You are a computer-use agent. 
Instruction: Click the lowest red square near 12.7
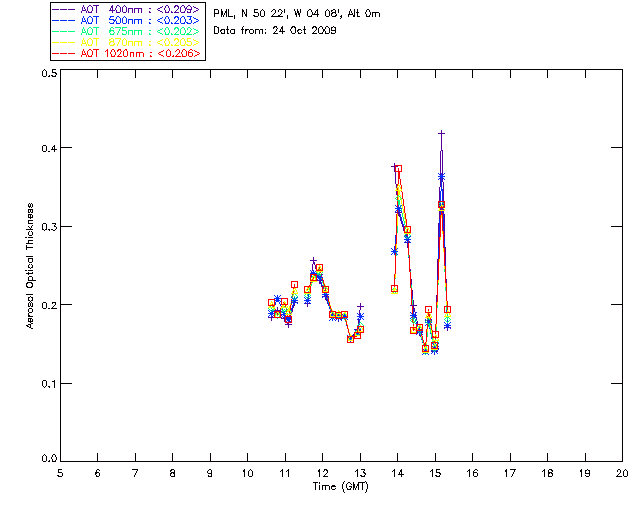coord(350,339)
